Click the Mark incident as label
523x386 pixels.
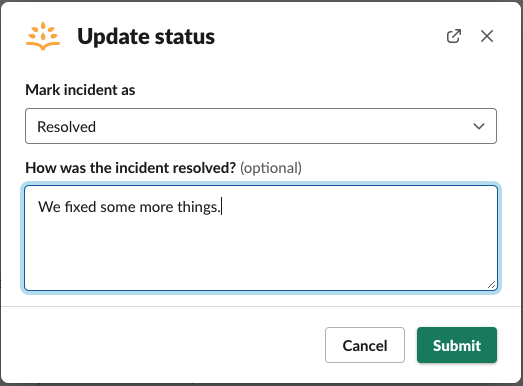click(80, 90)
